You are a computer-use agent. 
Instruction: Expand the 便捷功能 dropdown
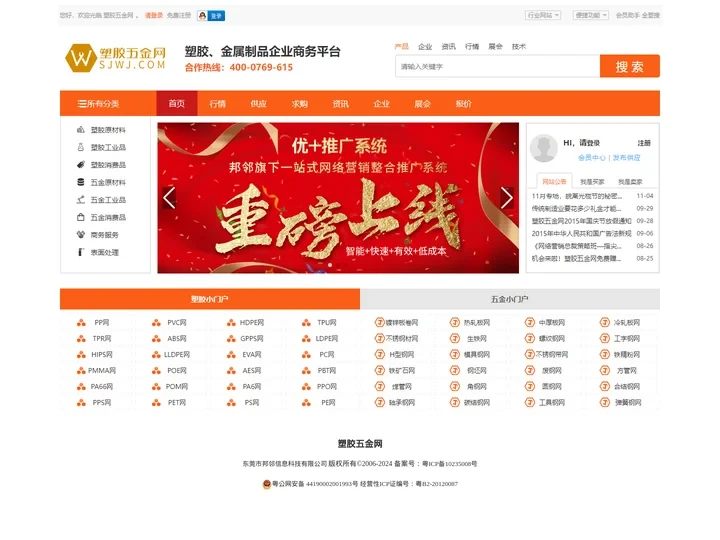tap(591, 15)
